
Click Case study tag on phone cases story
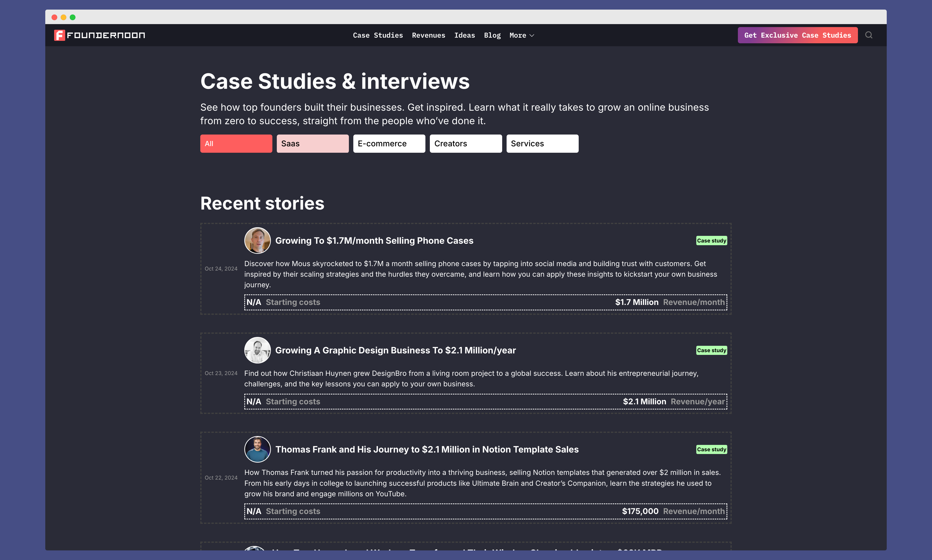pos(712,240)
